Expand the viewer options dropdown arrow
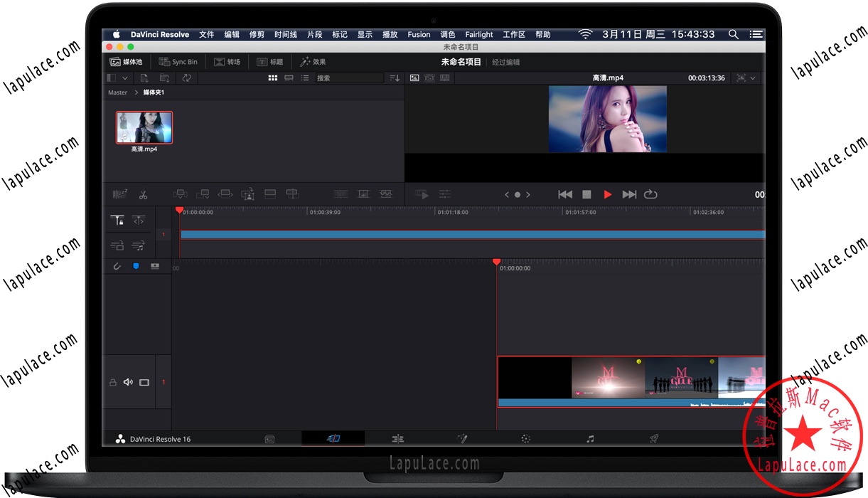The width and height of the screenshot is (868, 498). [753, 78]
